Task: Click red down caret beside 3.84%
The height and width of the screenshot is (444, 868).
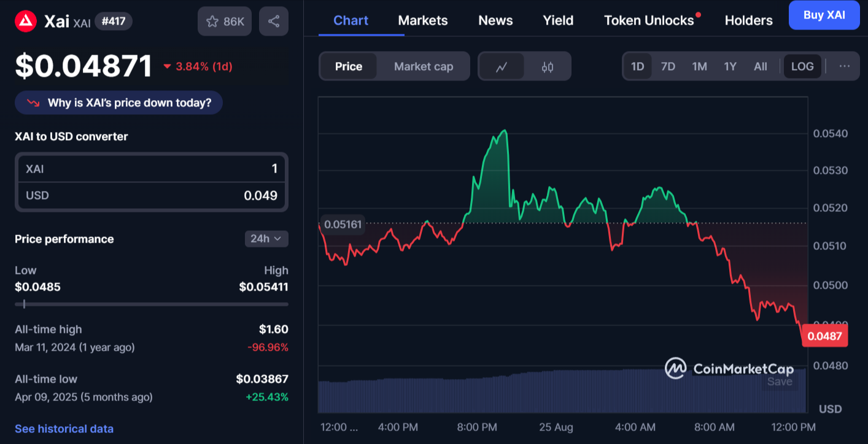Action: point(167,67)
